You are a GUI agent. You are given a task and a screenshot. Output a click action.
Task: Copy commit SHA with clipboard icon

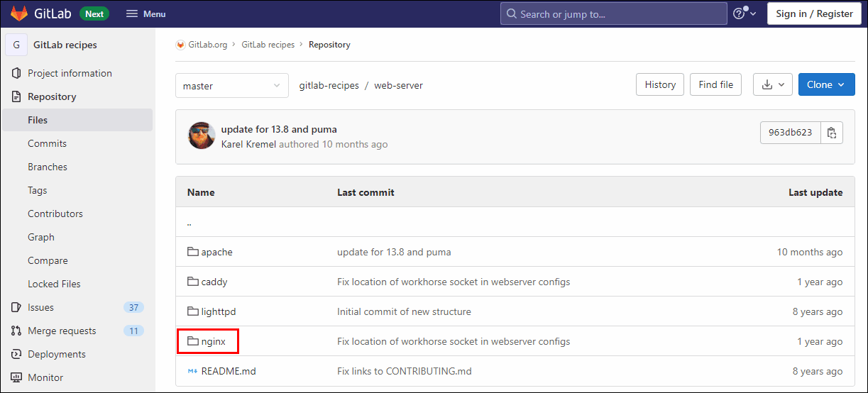tap(832, 133)
